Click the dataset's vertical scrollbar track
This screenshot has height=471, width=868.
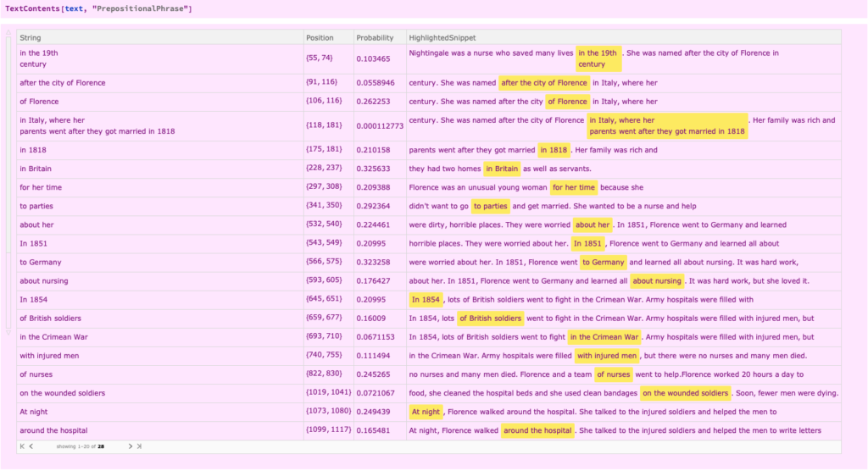[8, 183]
